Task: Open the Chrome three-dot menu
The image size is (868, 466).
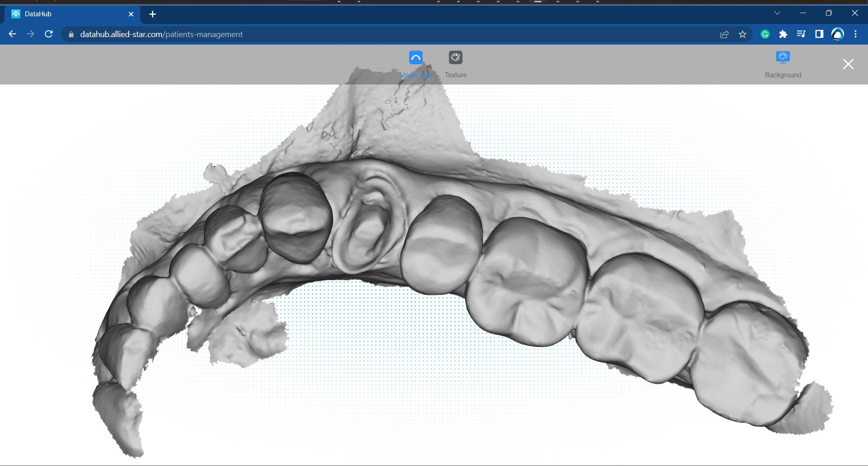Action: pyautogui.click(x=855, y=34)
